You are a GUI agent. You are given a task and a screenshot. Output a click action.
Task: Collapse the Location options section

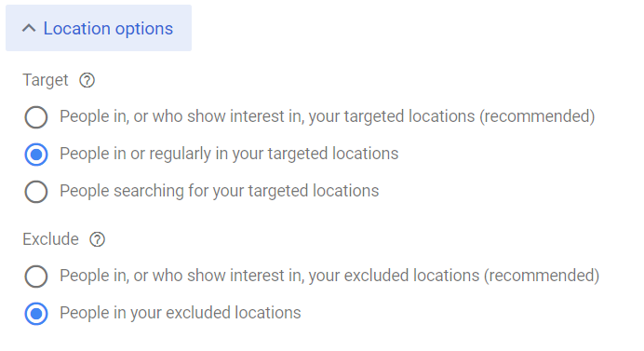click(x=99, y=28)
